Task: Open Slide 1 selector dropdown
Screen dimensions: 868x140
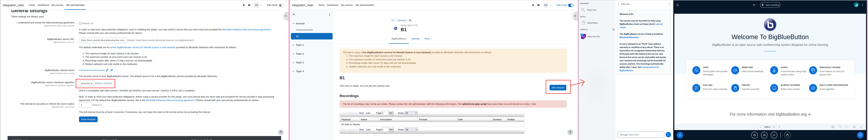Action: [770, 127]
